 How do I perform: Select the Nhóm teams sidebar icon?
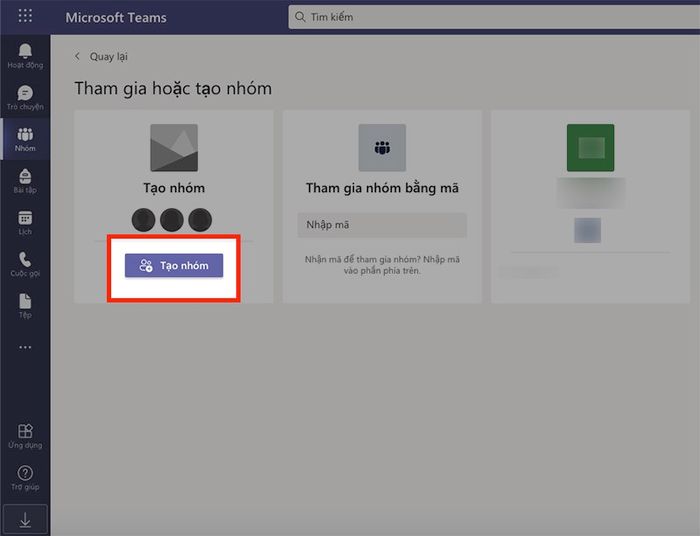pyautogui.click(x=25, y=139)
